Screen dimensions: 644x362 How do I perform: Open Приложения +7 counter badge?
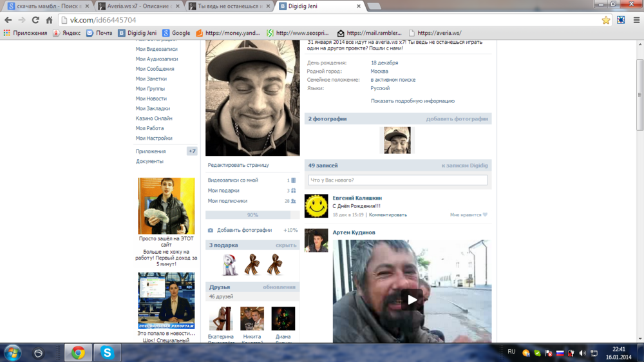(x=192, y=151)
